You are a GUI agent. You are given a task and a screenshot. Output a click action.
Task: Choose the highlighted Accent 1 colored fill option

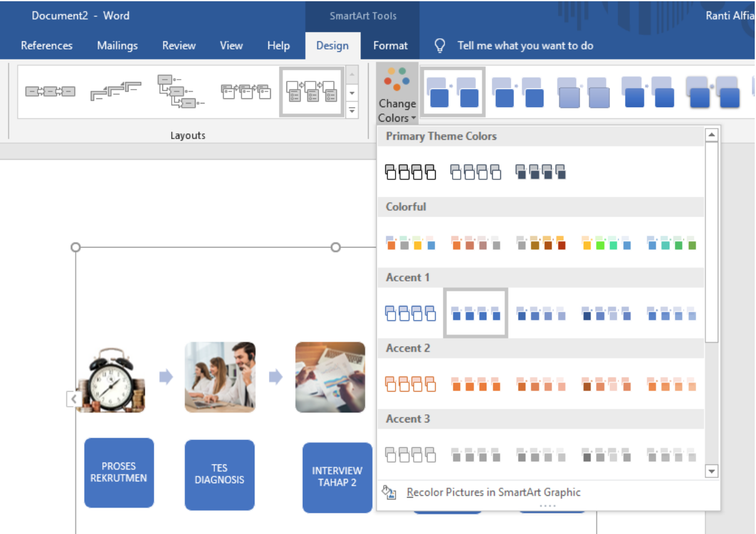[x=476, y=313]
